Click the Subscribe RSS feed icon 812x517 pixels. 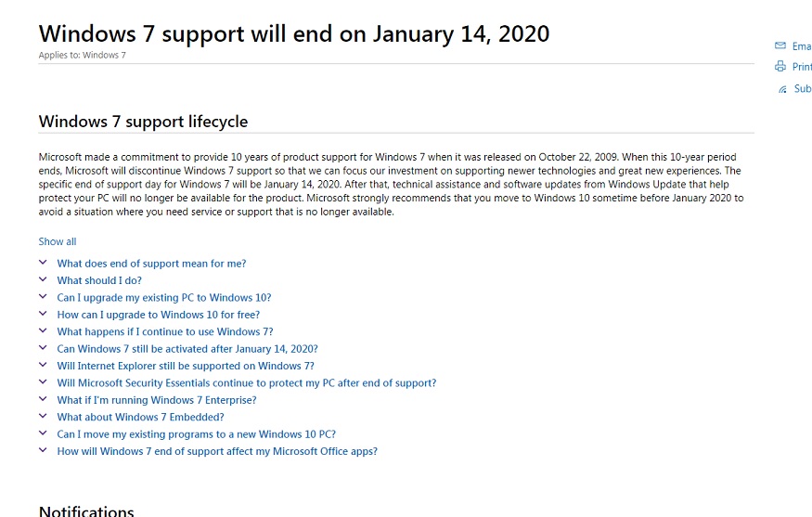782,89
